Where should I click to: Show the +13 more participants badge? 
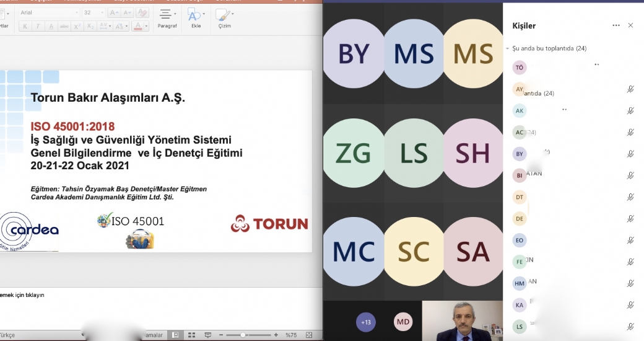tap(365, 322)
